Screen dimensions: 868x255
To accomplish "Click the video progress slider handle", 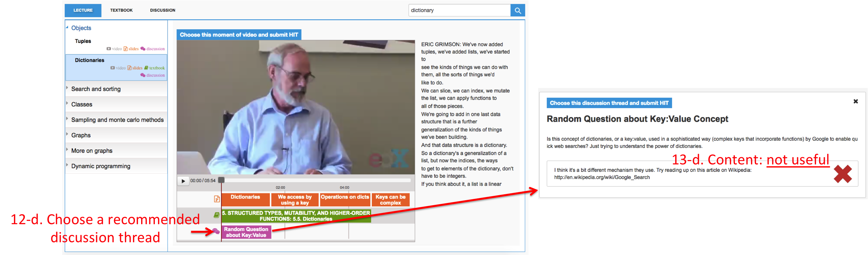I will (221, 180).
